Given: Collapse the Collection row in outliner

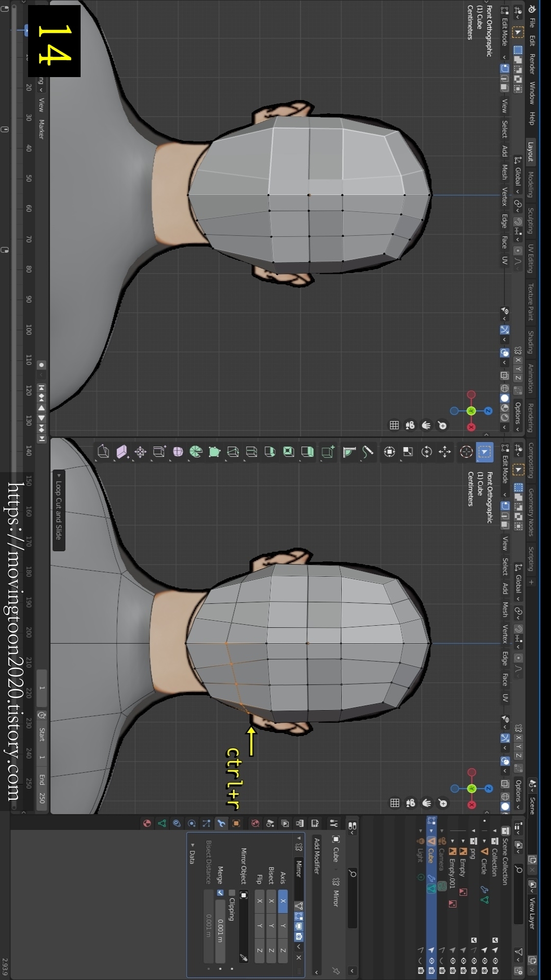Looking at the screenshot, I should 494,830.
